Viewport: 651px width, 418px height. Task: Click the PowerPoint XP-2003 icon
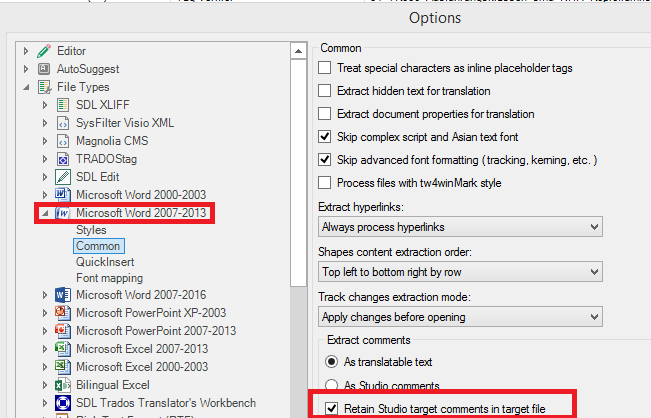tap(63, 313)
